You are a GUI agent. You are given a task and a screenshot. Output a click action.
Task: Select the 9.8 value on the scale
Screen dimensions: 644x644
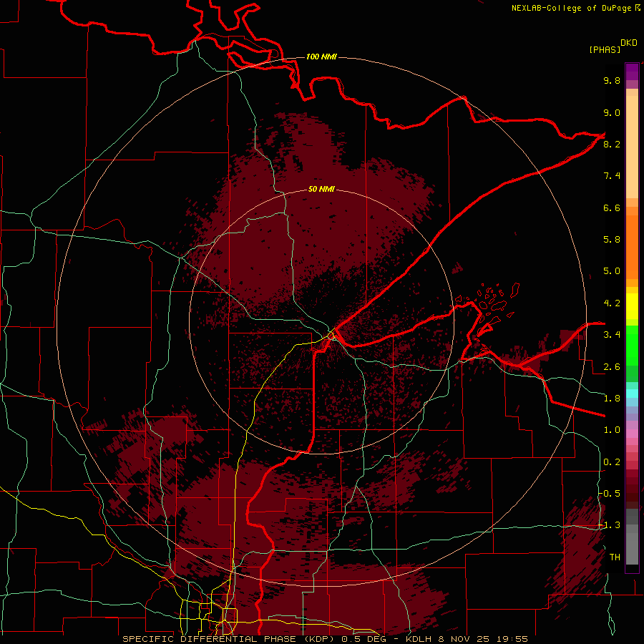point(612,80)
